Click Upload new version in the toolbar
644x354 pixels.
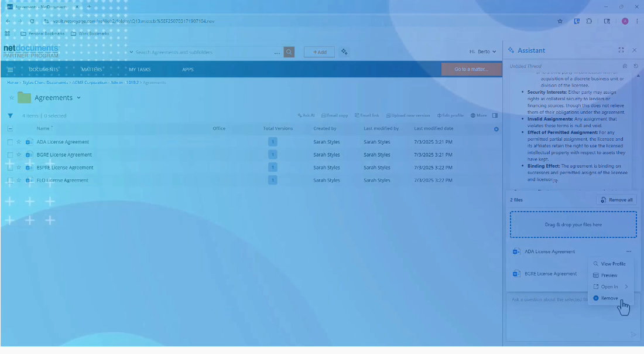coord(408,115)
